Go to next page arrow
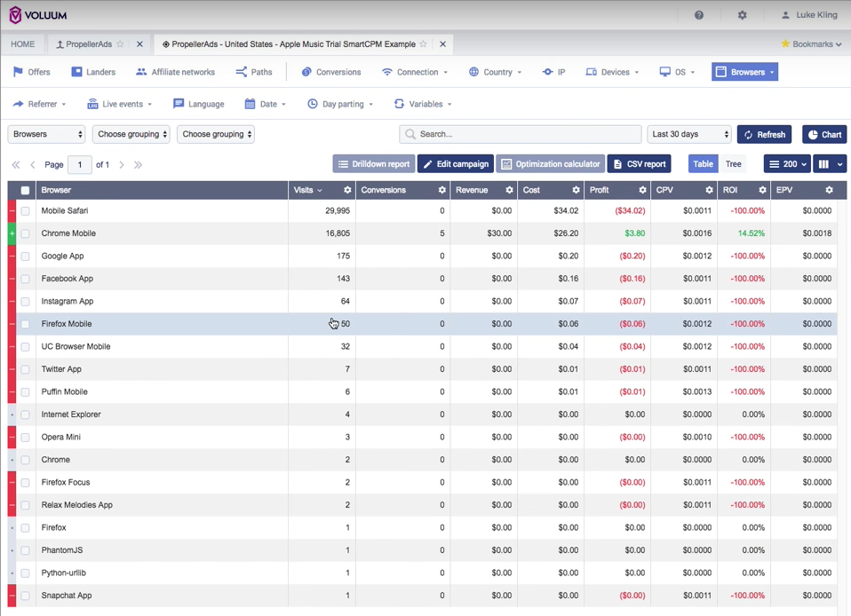The image size is (851, 616). tap(122, 165)
